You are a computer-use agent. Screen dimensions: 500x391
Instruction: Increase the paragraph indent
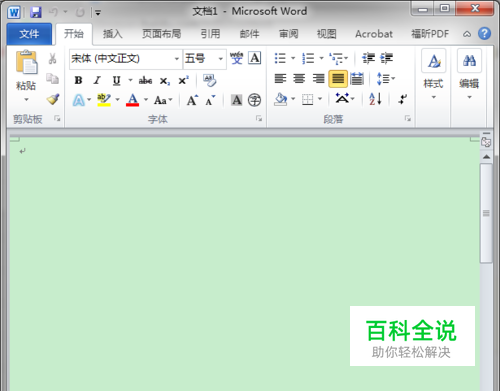387,58
